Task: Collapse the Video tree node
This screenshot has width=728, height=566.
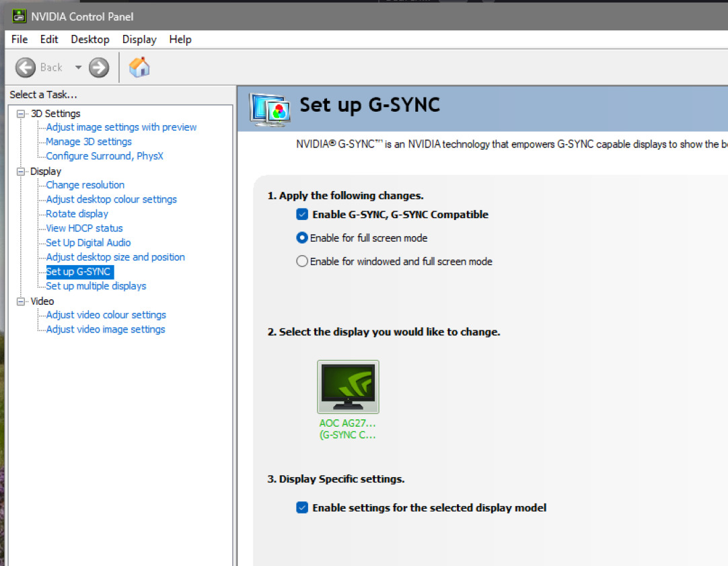Action: (21, 302)
